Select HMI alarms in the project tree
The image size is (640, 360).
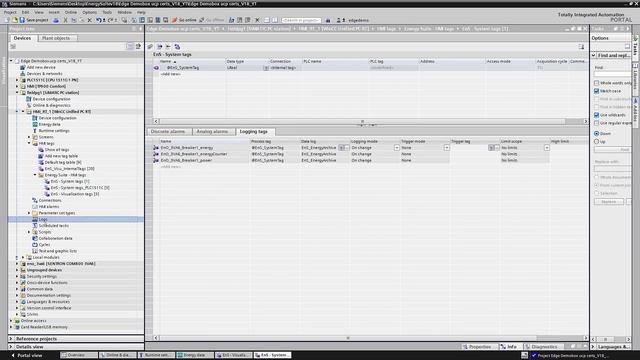point(49,207)
